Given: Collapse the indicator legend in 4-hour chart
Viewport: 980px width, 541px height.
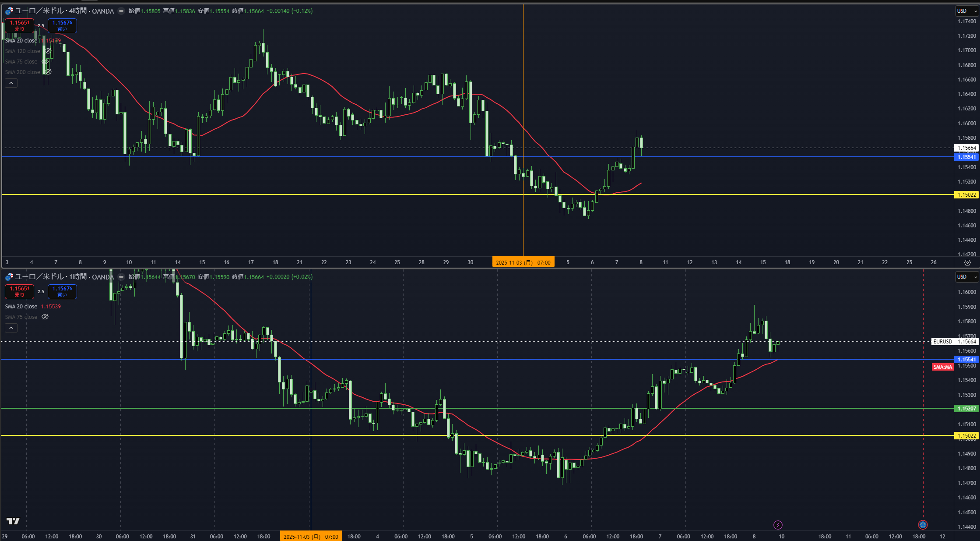Looking at the screenshot, I should coord(11,83).
